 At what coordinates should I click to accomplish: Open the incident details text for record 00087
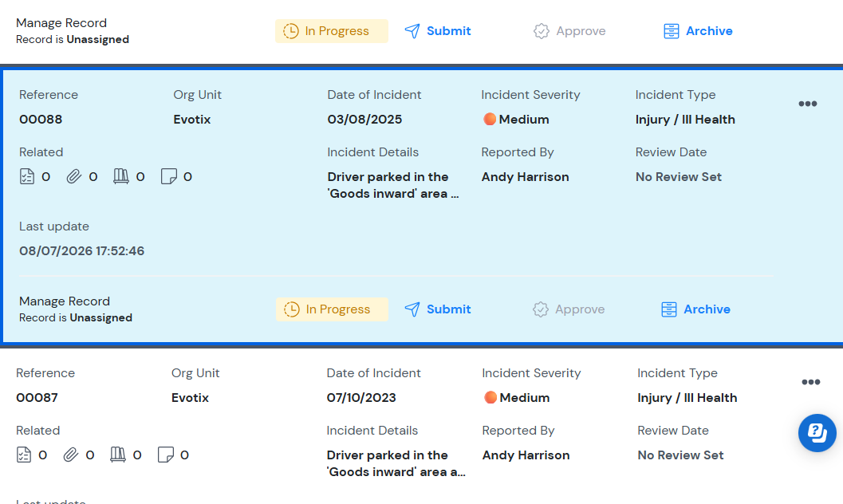396,463
